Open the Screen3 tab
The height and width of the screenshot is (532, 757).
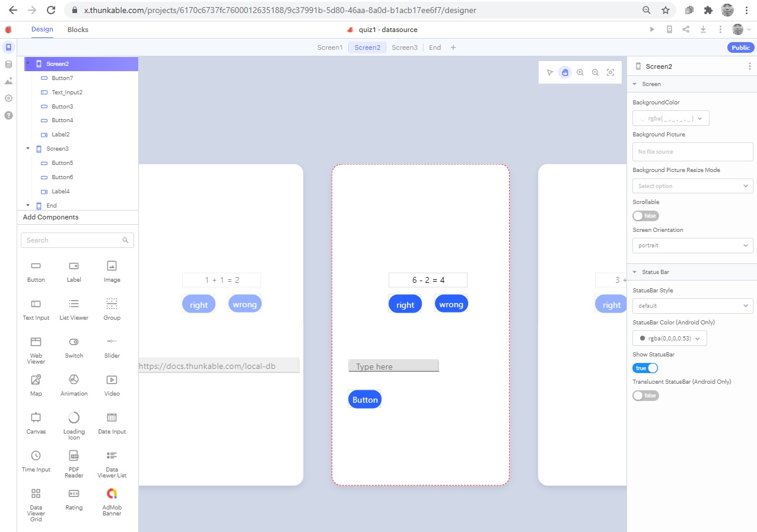tap(405, 47)
